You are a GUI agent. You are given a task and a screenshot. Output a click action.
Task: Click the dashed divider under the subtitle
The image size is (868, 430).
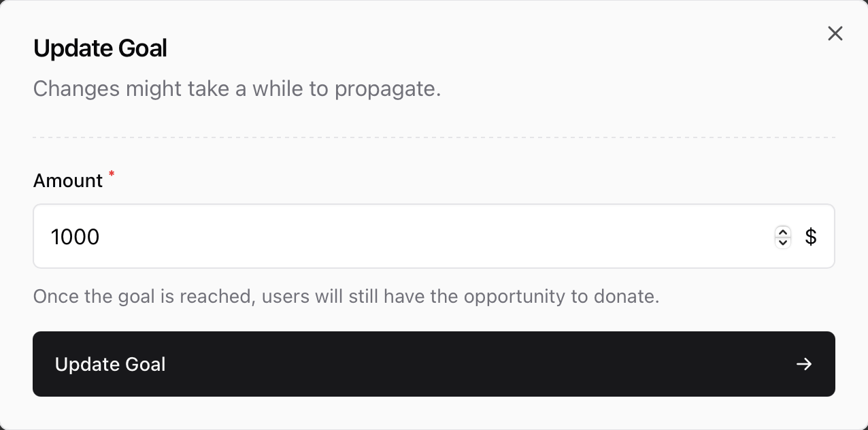point(434,137)
